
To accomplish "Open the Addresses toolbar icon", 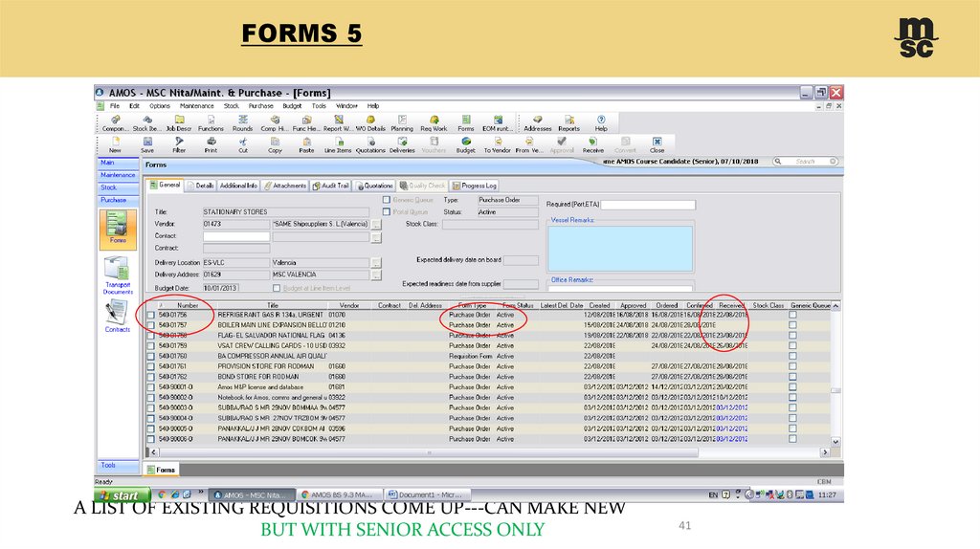I will [538, 123].
